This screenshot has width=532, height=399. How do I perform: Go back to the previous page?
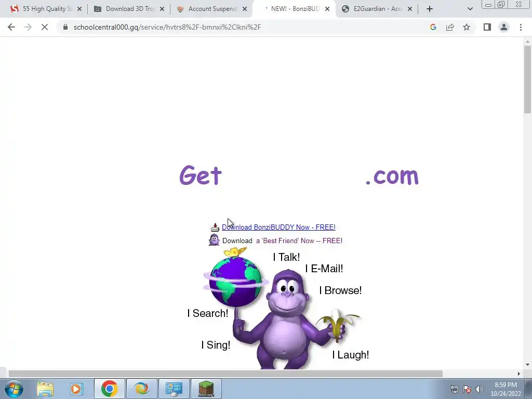11,27
